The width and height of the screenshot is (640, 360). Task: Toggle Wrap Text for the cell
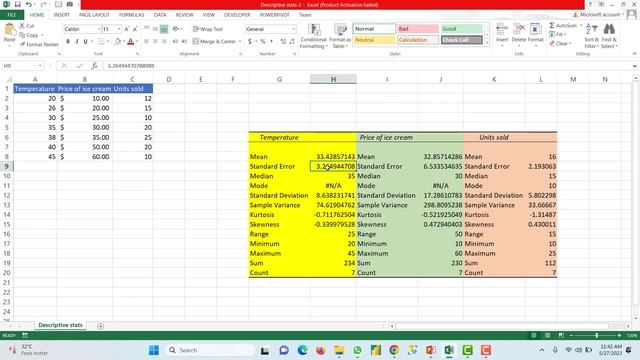[208, 29]
